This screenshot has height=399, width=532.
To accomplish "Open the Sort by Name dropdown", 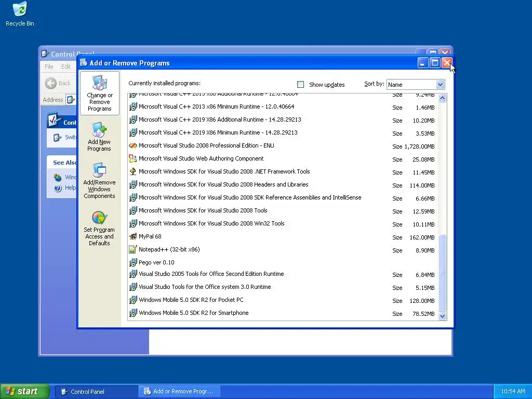I will (440, 85).
